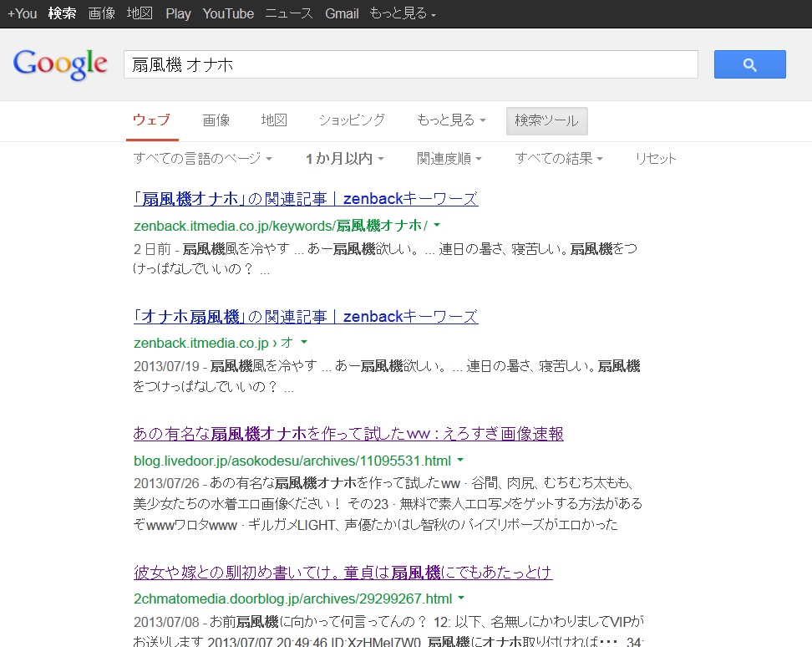Screen dimensions: 812x647
Task: Switch to the ショッピング tab
Action: [352, 120]
